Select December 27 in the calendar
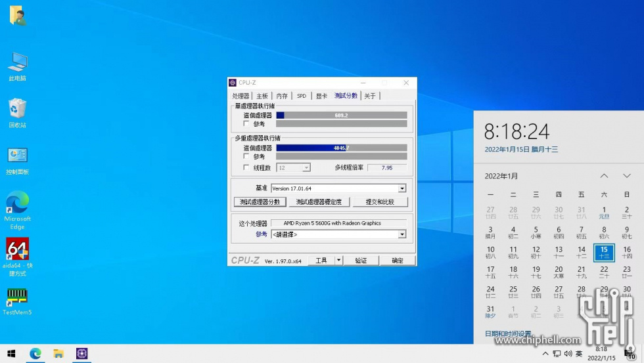 (x=490, y=213)
